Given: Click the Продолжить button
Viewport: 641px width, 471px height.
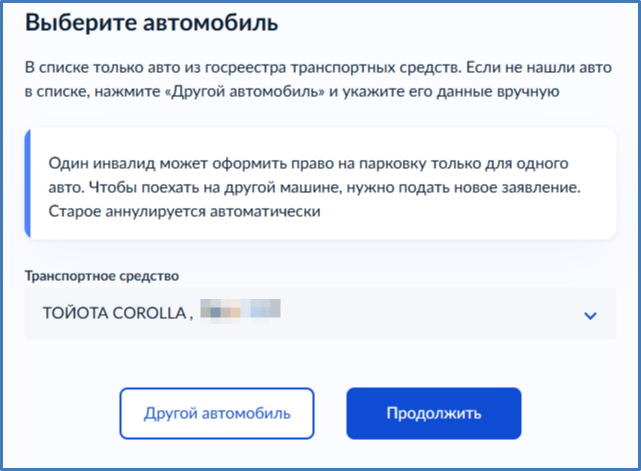Looking at the screenshot, I should 434,413.
